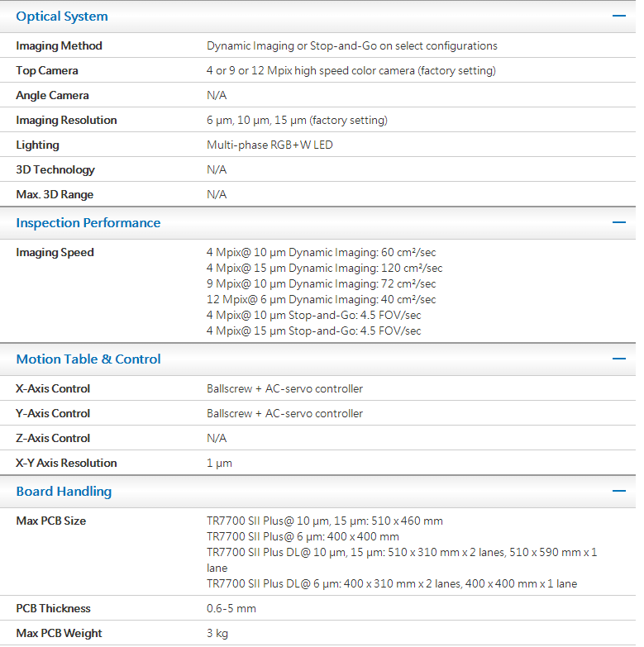Select Ballscrew value for X-Axis Control
Viewport: 644px width, 647px height.
285,388
